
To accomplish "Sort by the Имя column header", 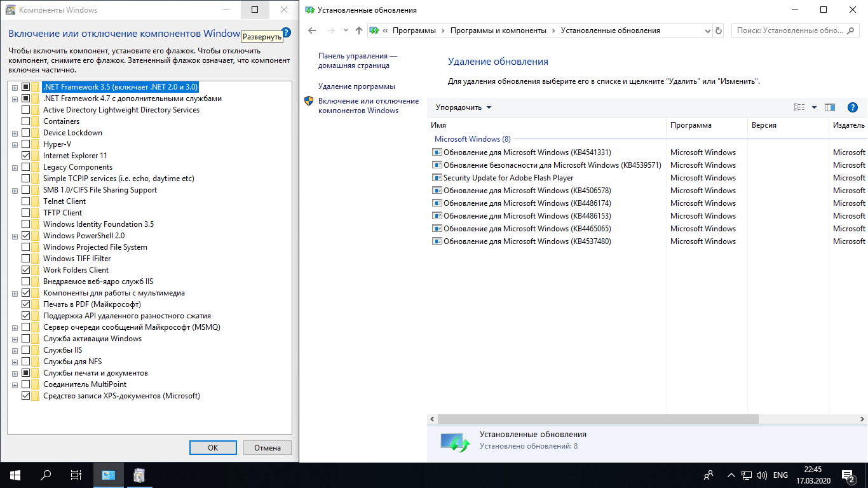I will coord(547,125).
